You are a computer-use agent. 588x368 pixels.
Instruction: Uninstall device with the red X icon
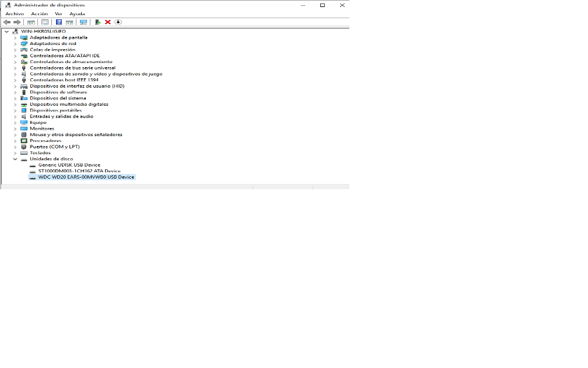pos(107,22)
